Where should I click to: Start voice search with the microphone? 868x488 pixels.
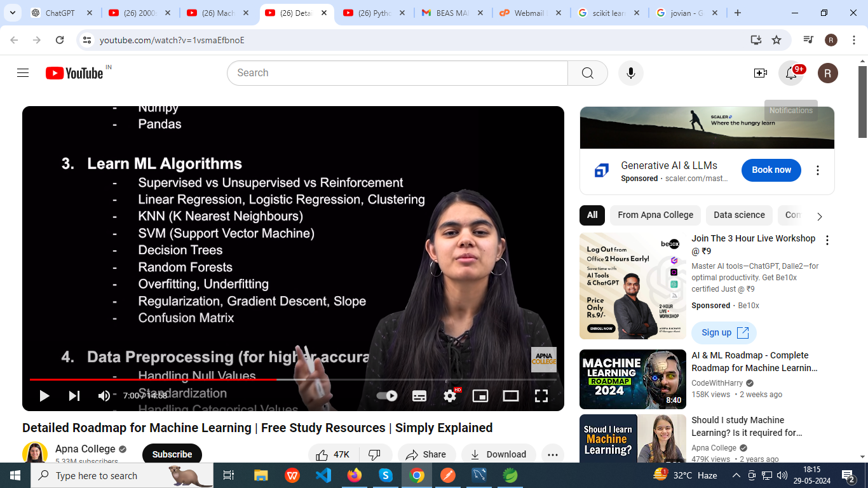tap(631, 73)
